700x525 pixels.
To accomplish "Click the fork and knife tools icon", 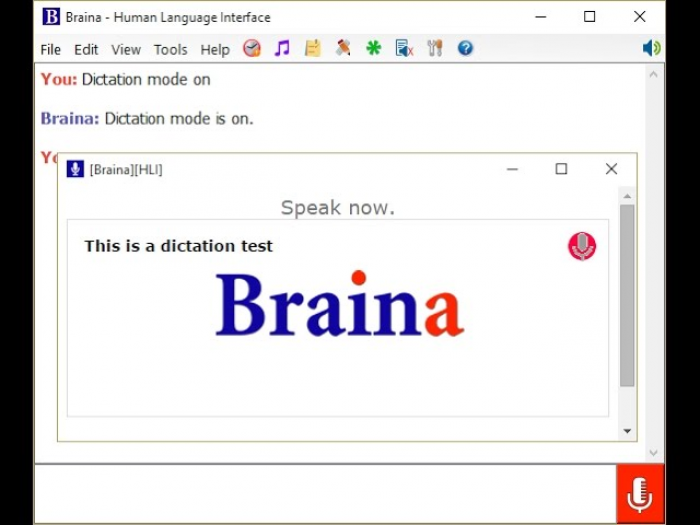I will (x=434, y=48).
